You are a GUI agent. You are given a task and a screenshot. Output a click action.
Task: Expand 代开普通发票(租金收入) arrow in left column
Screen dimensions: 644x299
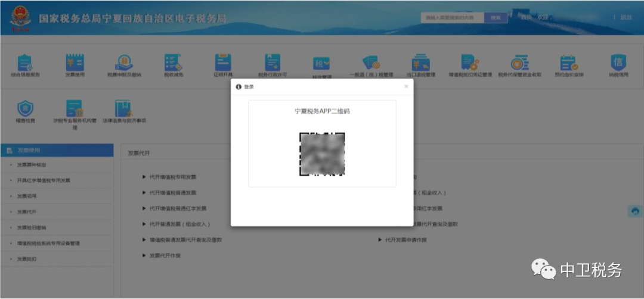(x=144, y=224)
